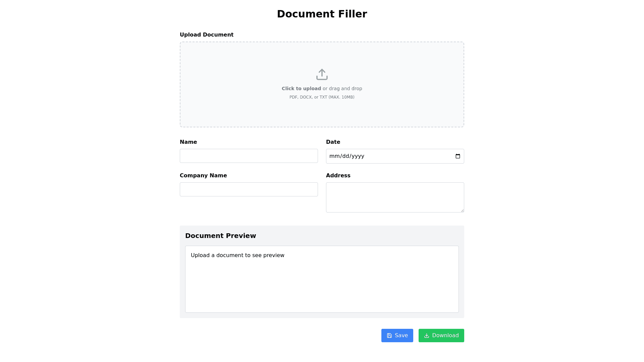Select the day segment of the Date field
This screenshot has height=362, width=644.
pos(345,156)
